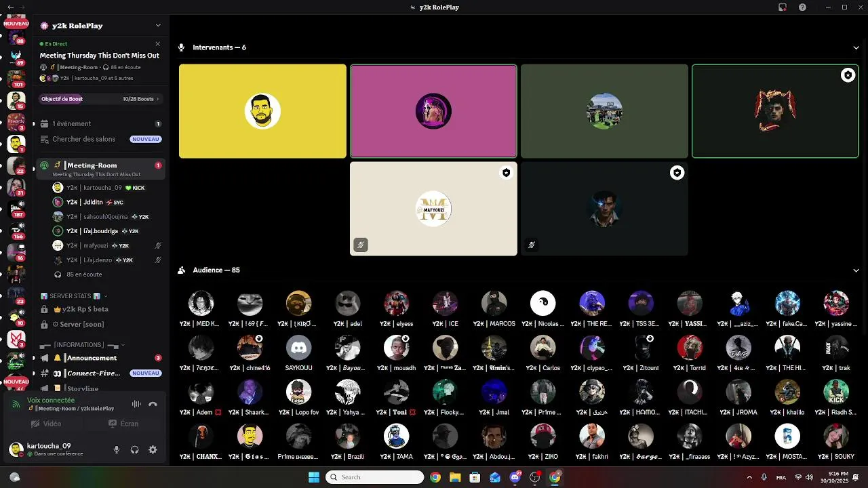This screenshot has width=868, height=488.
Task: Click audience member Y2K | khalilo avatar
Action: pyautogui.click(x=787, y=392)
